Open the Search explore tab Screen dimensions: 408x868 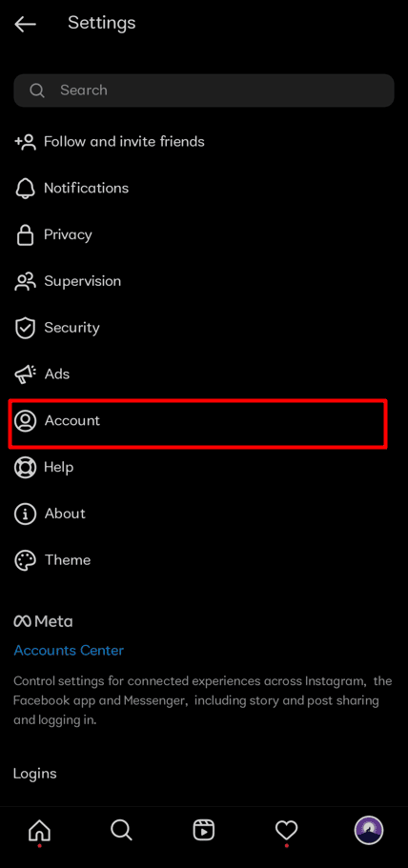point(121,830)
